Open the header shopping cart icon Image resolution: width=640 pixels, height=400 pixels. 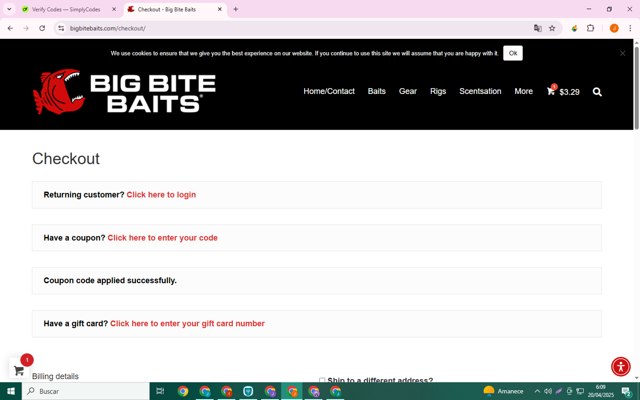pyautogui.click(x=551, y=91)
